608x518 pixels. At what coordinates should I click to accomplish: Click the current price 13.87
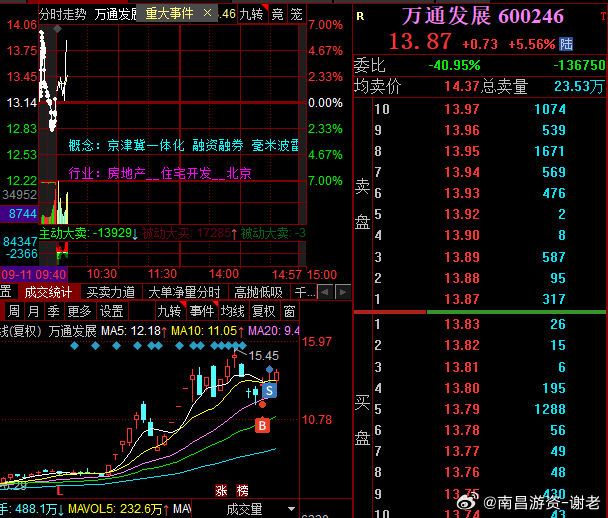tap(420, 41)
